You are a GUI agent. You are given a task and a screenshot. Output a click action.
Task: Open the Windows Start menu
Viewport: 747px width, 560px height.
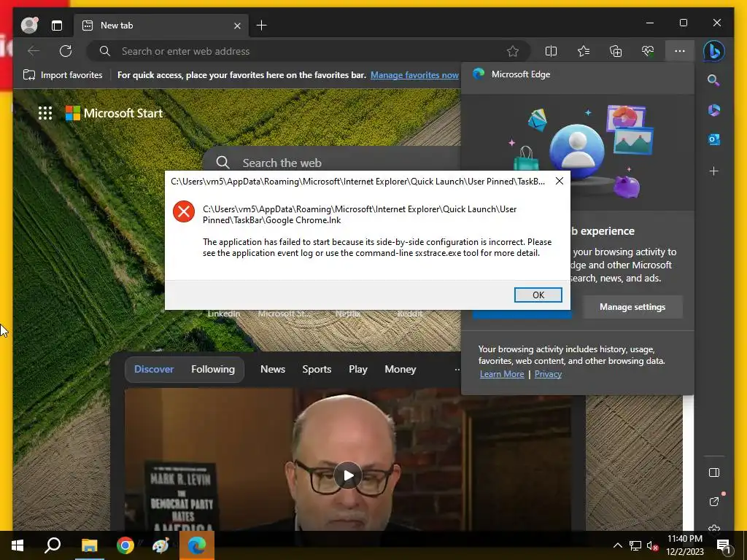pos(18,545)
